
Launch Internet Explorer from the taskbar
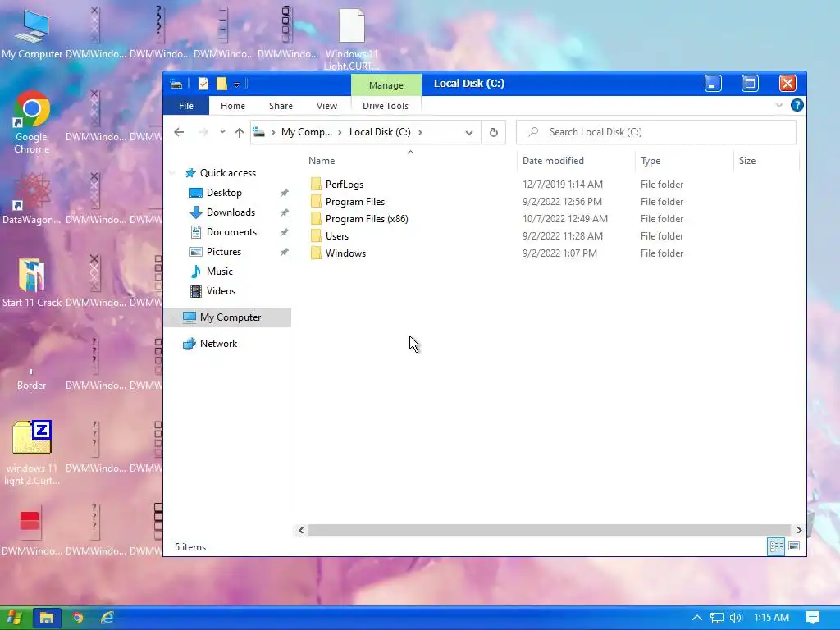[x=107, y=618]
